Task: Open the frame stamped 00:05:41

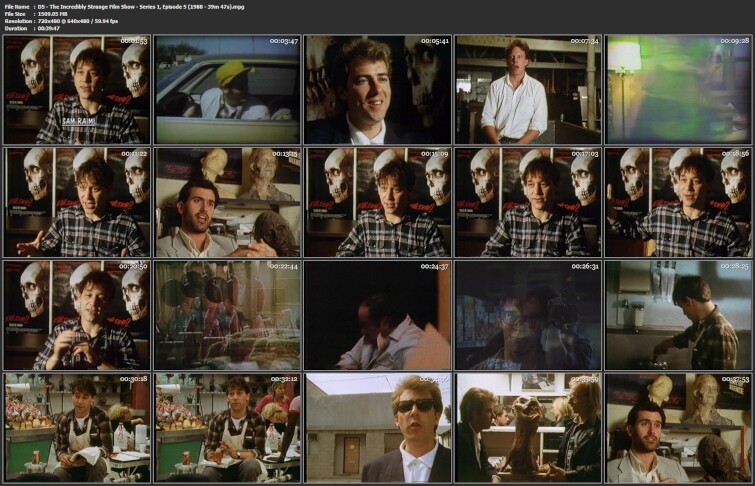Action: pos(378,90)
